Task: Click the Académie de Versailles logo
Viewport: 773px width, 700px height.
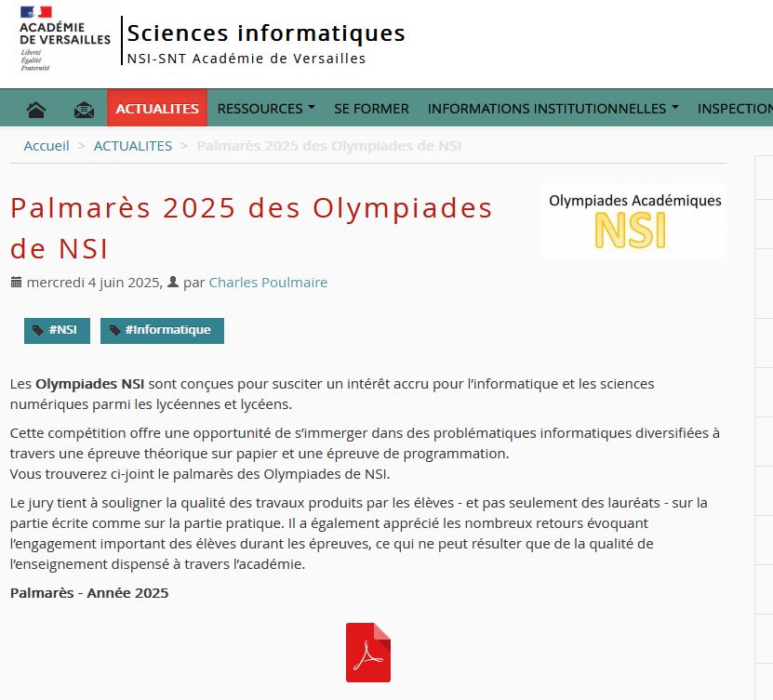Action: (63, 39)
